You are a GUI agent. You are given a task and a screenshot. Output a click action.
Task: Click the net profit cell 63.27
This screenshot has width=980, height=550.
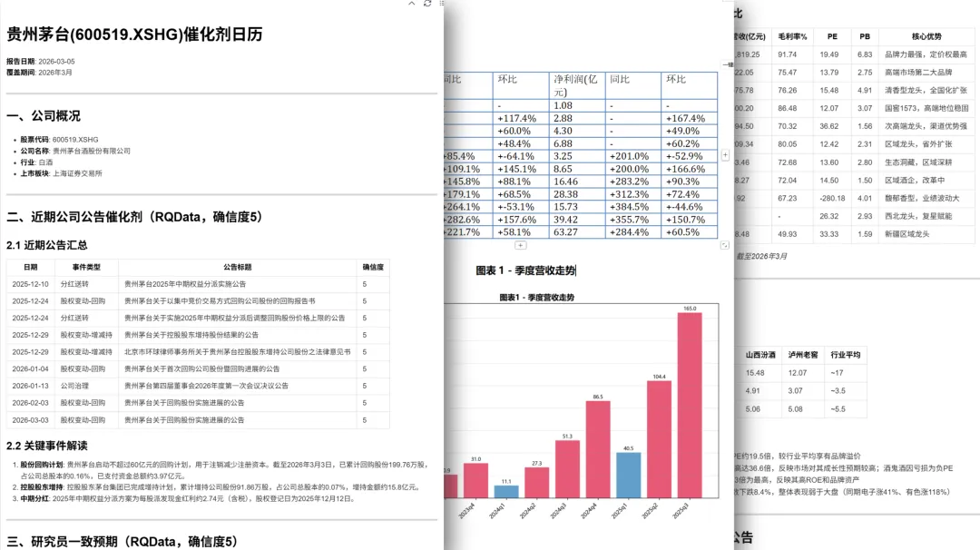pyautogui.click(x=577, y=231)
